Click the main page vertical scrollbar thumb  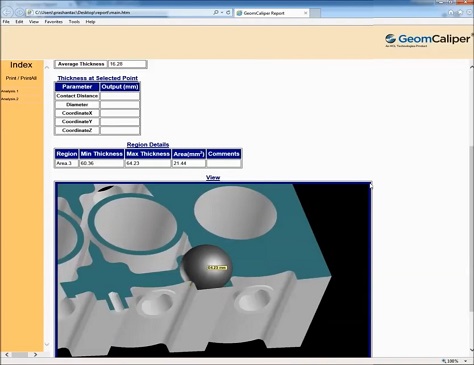pos(471,229)
